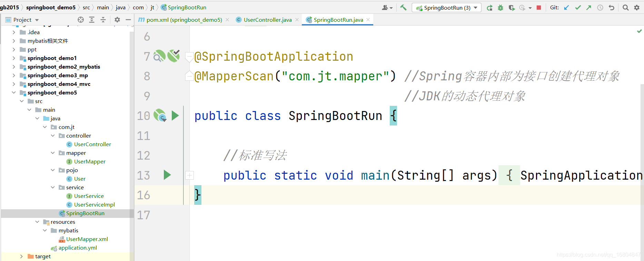Screen dimensions: 644x261
Task: Hide the Project tool window
Action: tap(128, 20)
